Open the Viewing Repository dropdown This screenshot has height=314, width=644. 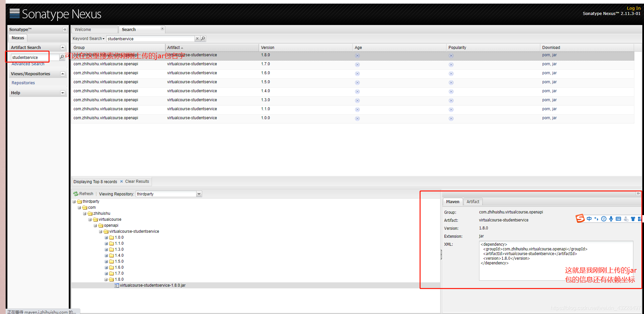click(x=199, y=194)
